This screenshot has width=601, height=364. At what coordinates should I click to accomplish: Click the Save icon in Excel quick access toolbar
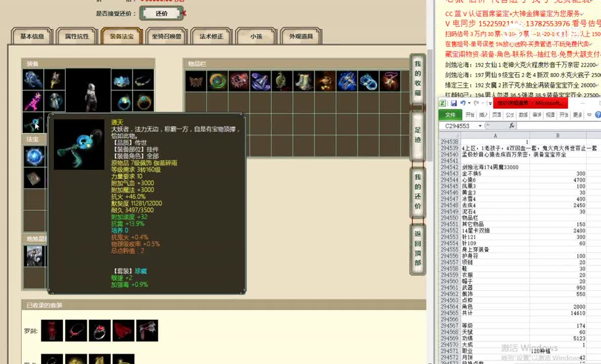(453, 103)
